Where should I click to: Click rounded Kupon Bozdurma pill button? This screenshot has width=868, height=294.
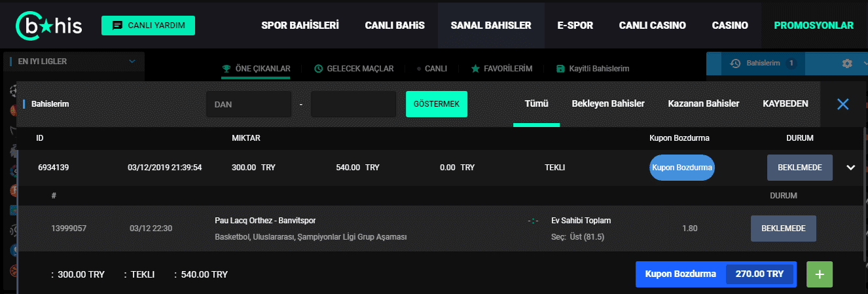point(682,168)
